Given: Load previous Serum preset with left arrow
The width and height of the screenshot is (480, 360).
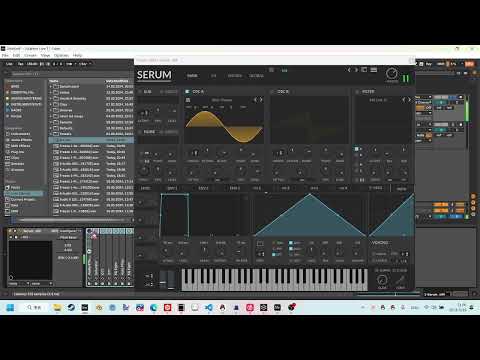Looking at the screenshot, I should 349,70.
